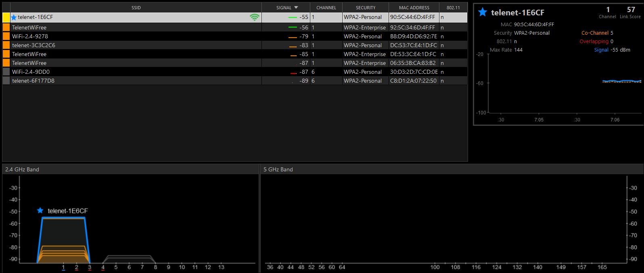
Task: Sort by the 802.11 column header
Action: point(453,8)
